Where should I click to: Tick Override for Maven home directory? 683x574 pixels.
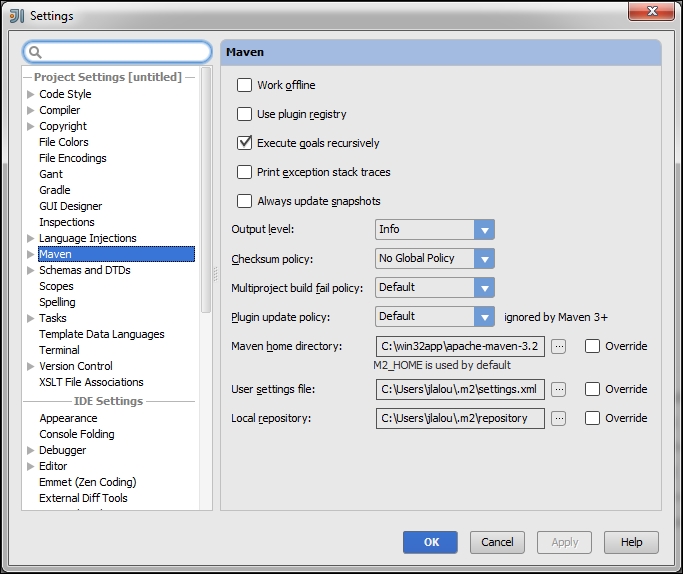(x=592, y=346)
